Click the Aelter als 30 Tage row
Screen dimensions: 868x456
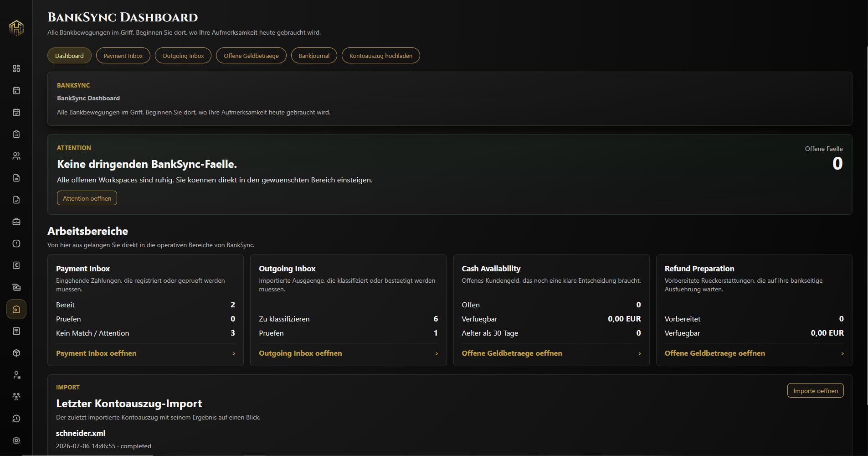click(551, 333)
